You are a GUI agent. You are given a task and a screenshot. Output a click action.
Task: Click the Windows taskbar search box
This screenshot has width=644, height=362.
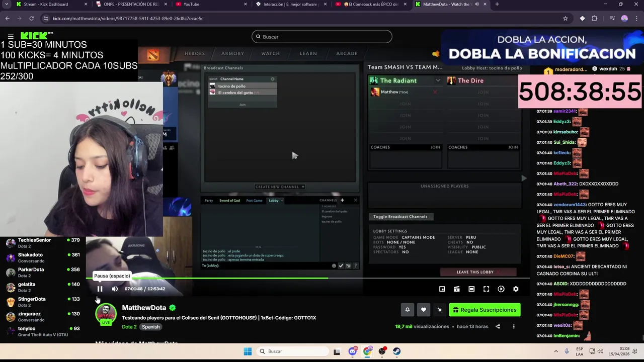coord(292,351)
